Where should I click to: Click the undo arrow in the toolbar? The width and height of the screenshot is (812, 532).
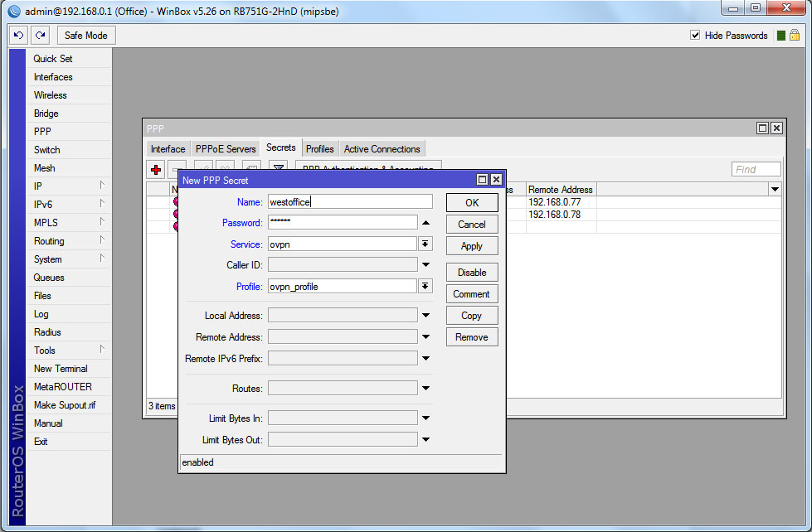pos(19,36)
